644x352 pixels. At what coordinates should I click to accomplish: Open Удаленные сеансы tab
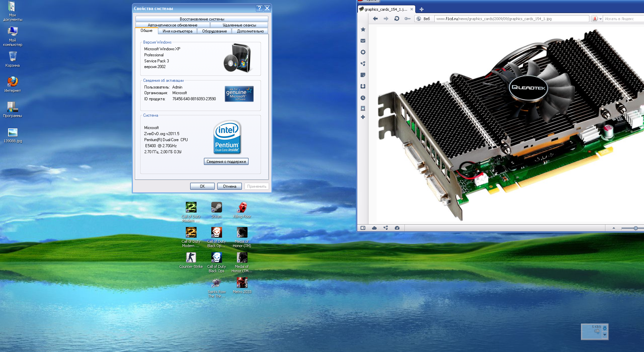tap(239, 25)
